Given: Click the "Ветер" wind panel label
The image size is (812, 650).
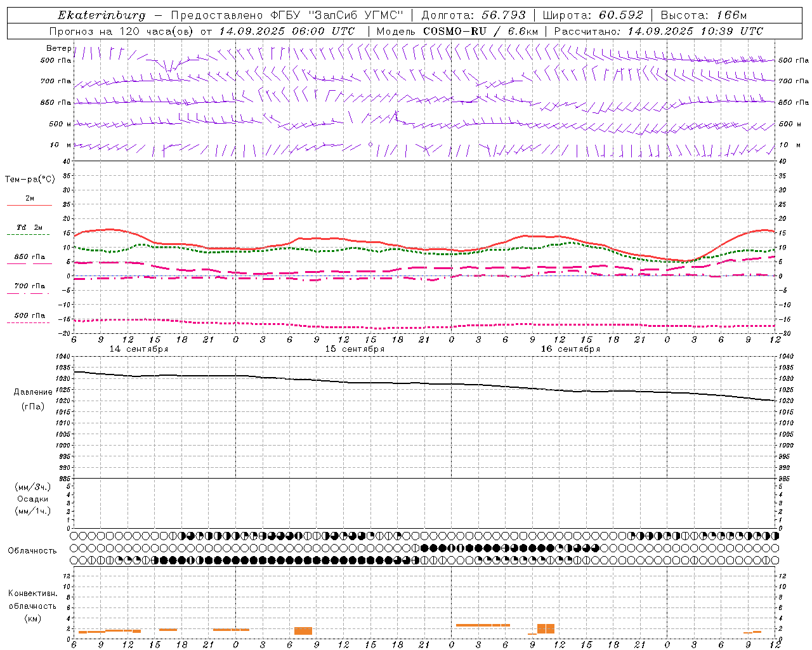Looking at the screenshot, I should click(x=58, y=48).
